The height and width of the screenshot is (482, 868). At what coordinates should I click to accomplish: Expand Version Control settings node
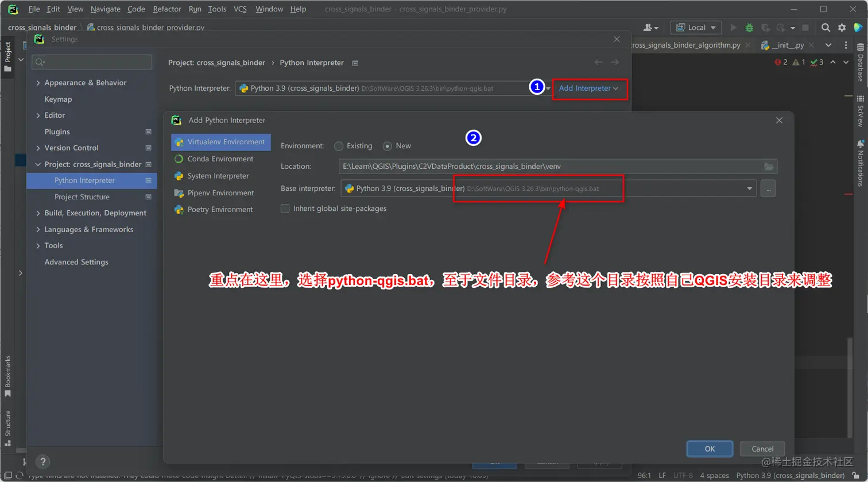(x=38, y=148)
